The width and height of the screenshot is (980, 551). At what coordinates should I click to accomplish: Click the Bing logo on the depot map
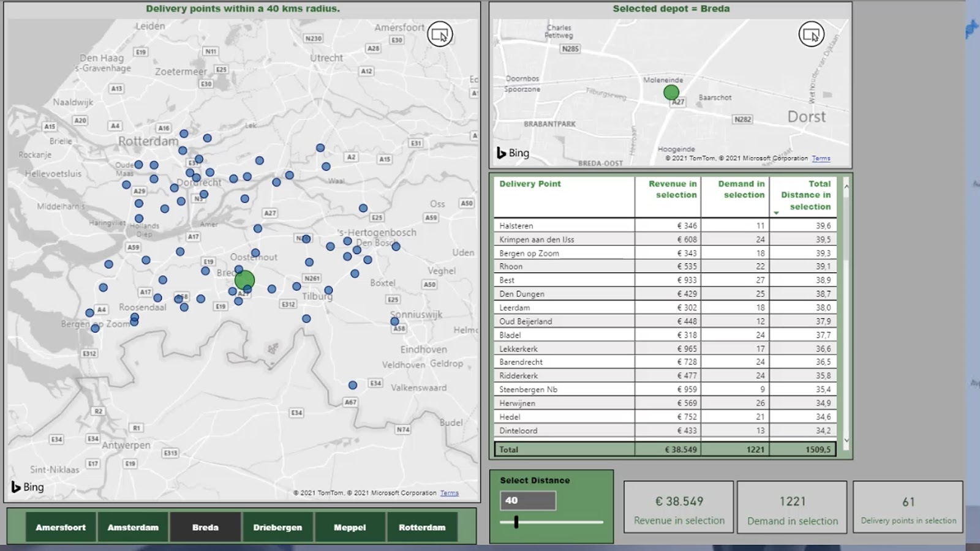pyautogui.click(x=513, y=153)
